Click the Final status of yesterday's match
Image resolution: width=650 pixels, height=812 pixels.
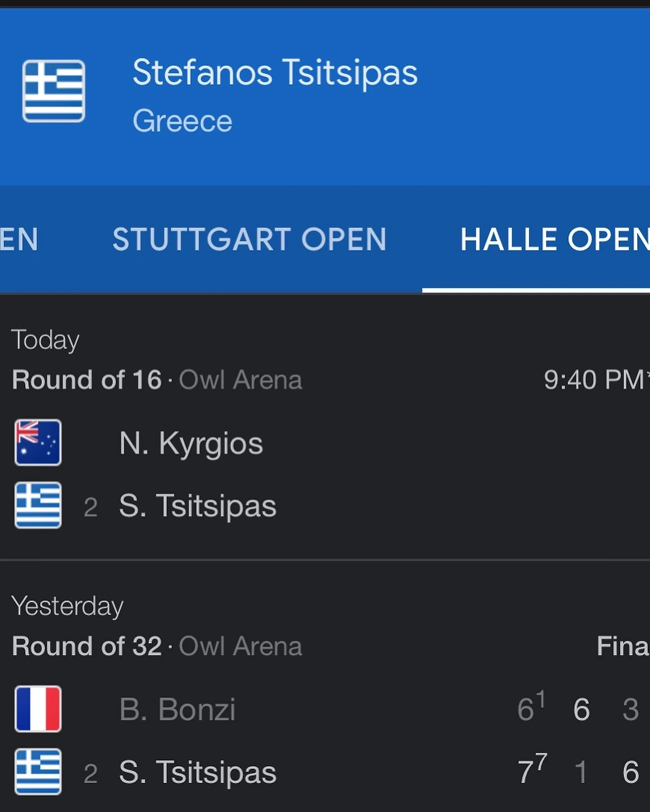coord(623,647)
